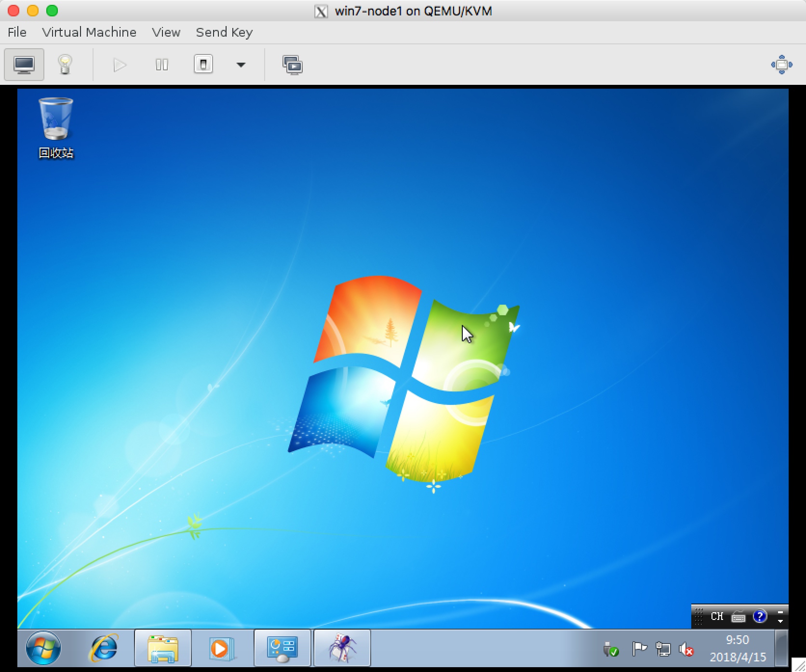Open Windows Media Player from taskbar
Viewport: 806px width, 672px height.
pyautogui.click(x=222, y=648)
